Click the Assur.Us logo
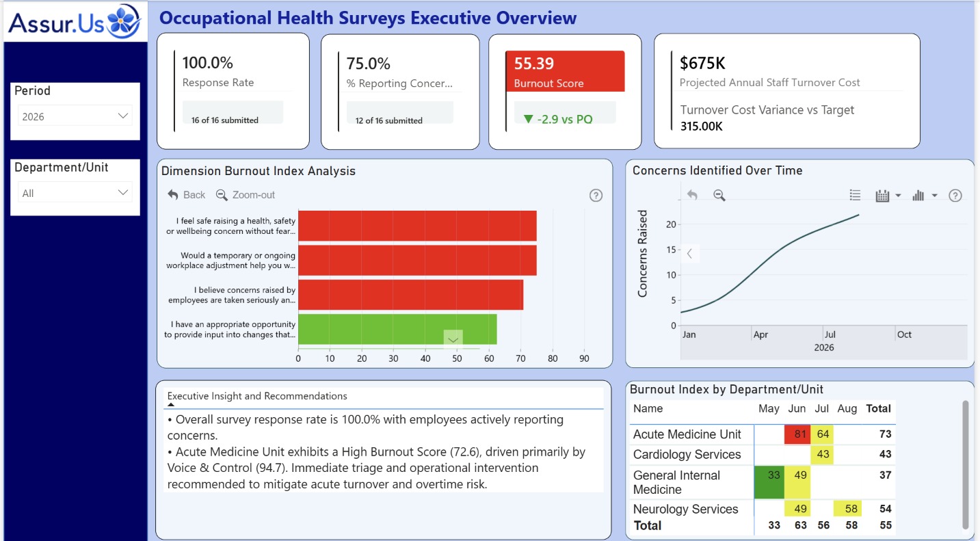Image resolution: width=980 pixels, height=541 pixels. coord(75,22)
